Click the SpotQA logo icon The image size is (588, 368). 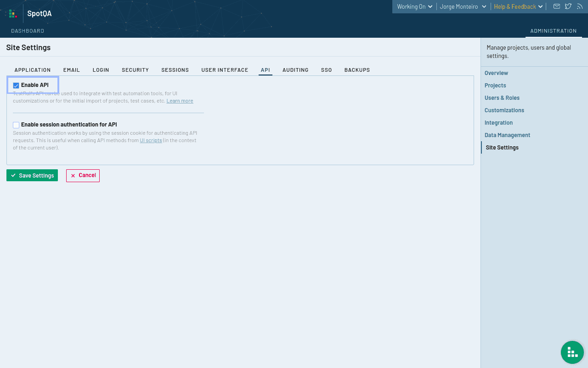coord(12,13)
